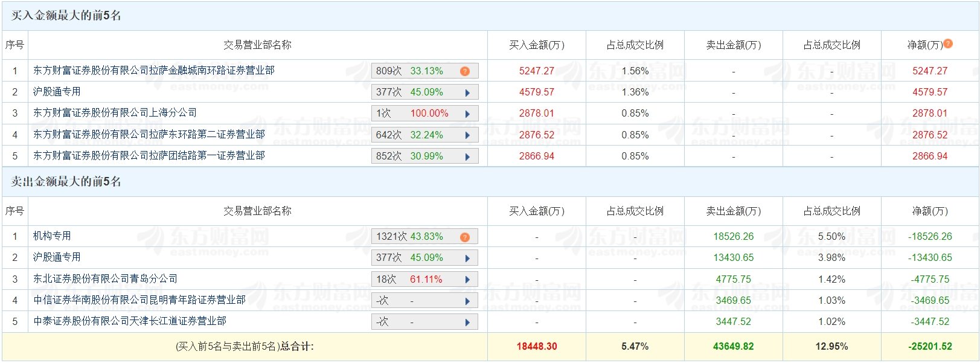Screen dimensions: 980x363
Task: Click buy amount value 2878.01
Action: (537, 113)
